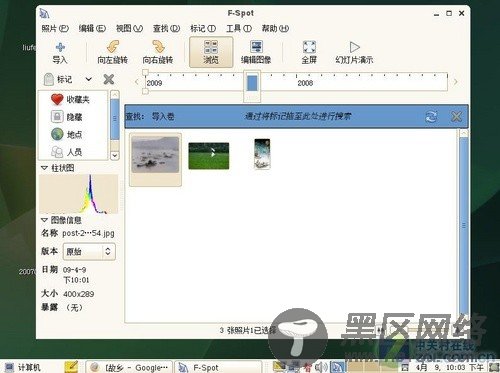Select the gray misty lake thumbnail
The height and width of the screenshot is (373, 500).
[155, 155]
